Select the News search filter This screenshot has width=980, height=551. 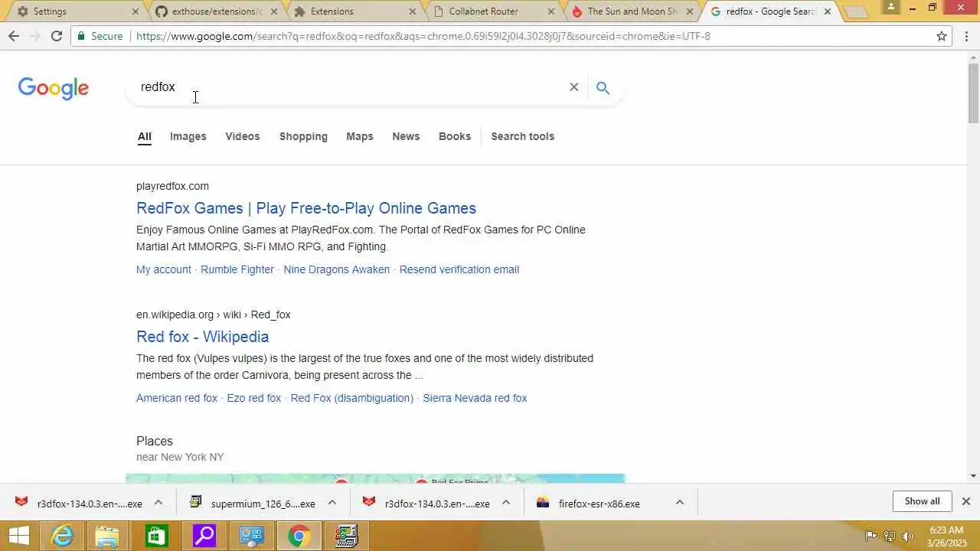(406, 136)
